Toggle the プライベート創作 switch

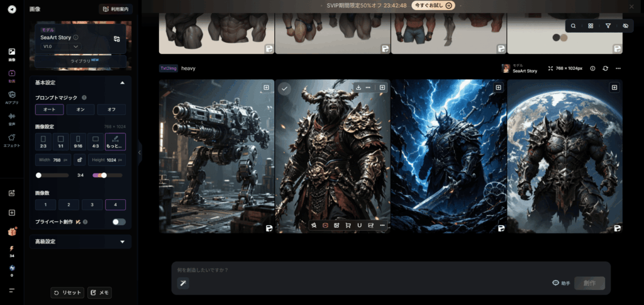118,221
